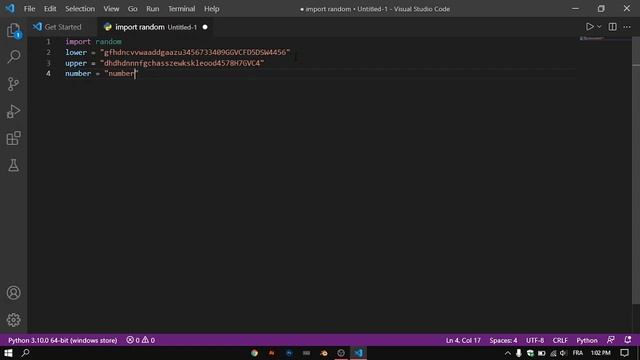Click the editor minimap preview
This screenshot has height=360, width=640.
click(x=592, y=39)
